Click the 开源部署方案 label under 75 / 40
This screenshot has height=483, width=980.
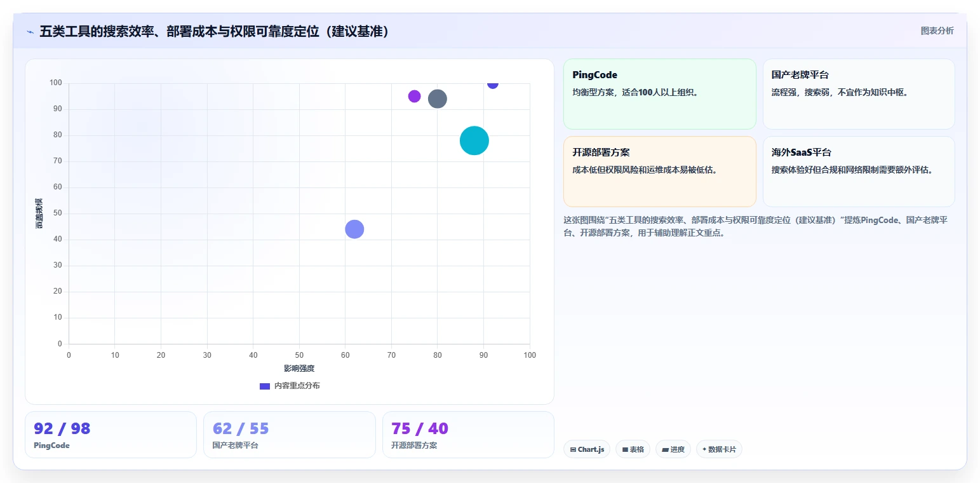click(x=414, y=446)
